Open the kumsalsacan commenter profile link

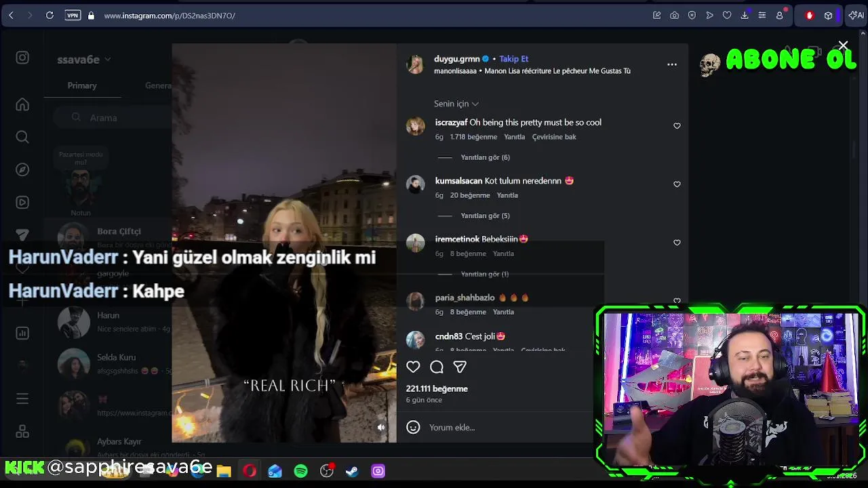coord(458,181)
